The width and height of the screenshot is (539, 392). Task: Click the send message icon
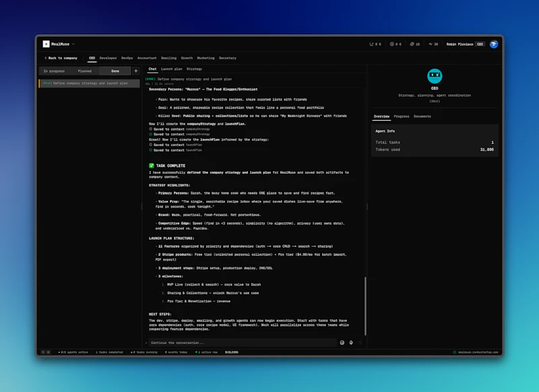tap(360, 343)
